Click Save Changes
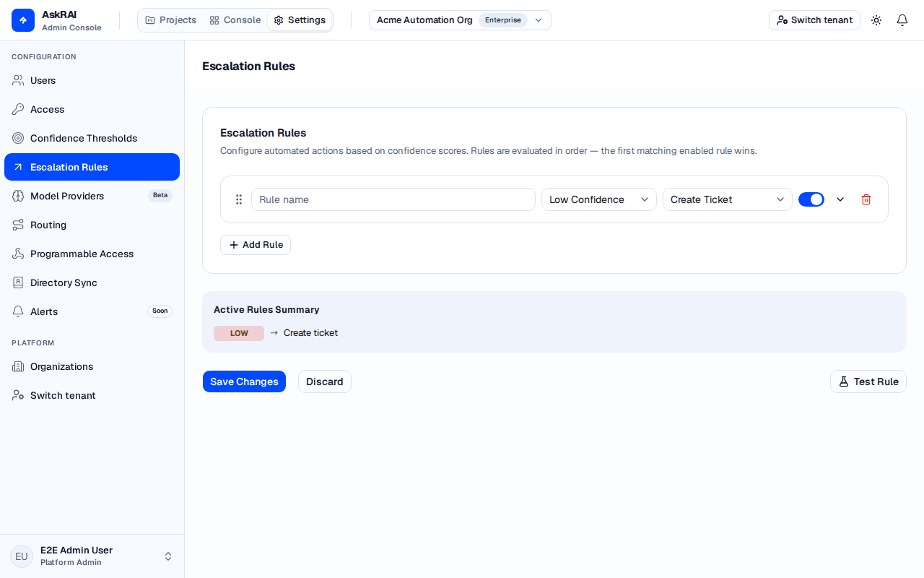924x578 pixels. (244, 381)
